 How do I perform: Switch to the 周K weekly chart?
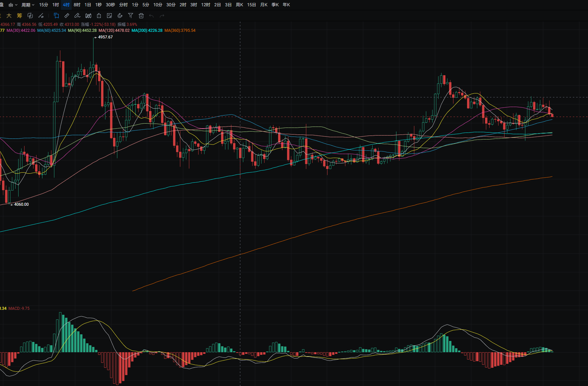239,5
